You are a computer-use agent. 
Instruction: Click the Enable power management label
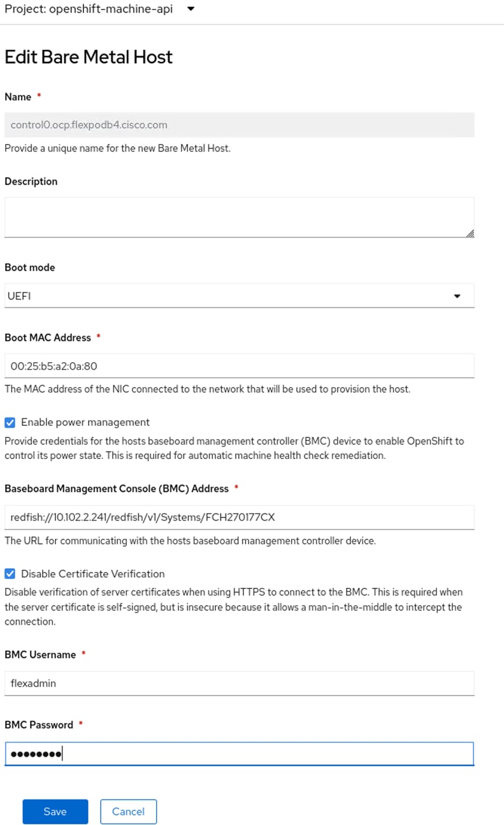point(85,422)
